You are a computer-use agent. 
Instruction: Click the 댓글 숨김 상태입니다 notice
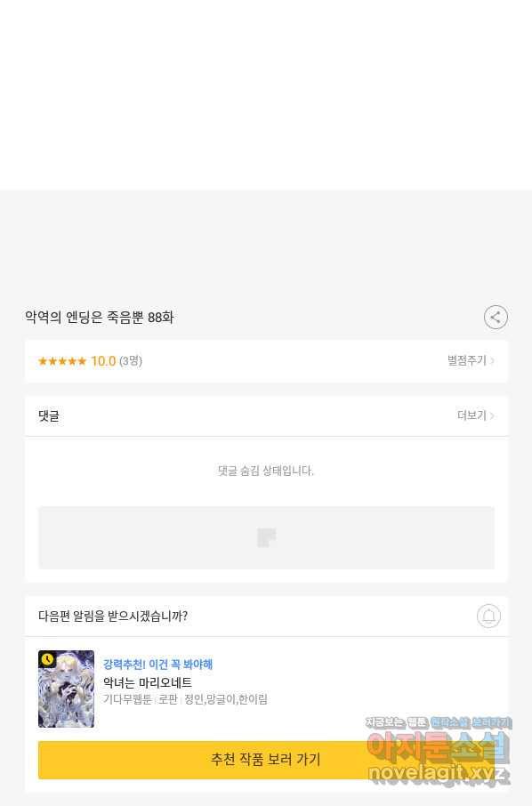(x=266, y=471)
